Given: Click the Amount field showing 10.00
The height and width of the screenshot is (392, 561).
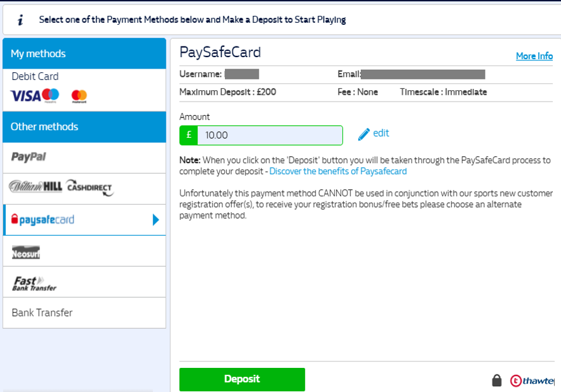Looking at the screenshot, I should [270, 135].
